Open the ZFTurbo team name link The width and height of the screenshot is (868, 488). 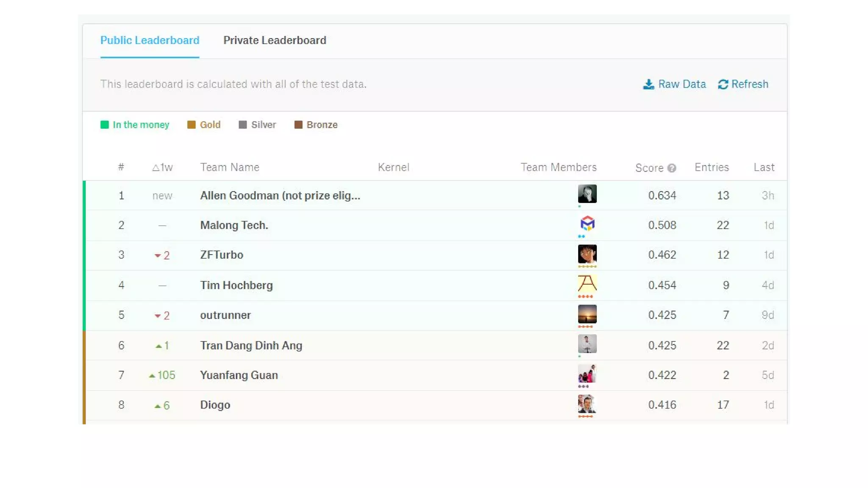click(x=222, y=255)
